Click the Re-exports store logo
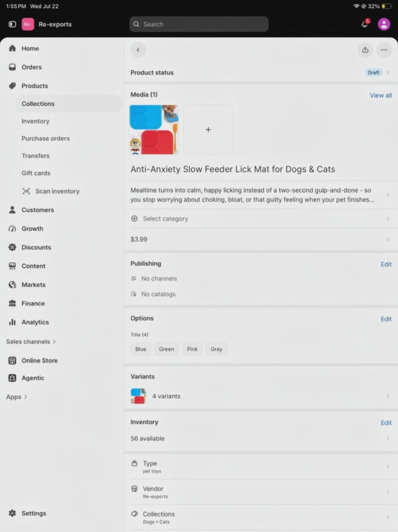Viewport: 398px width, 532px height. tap(28, 24)
